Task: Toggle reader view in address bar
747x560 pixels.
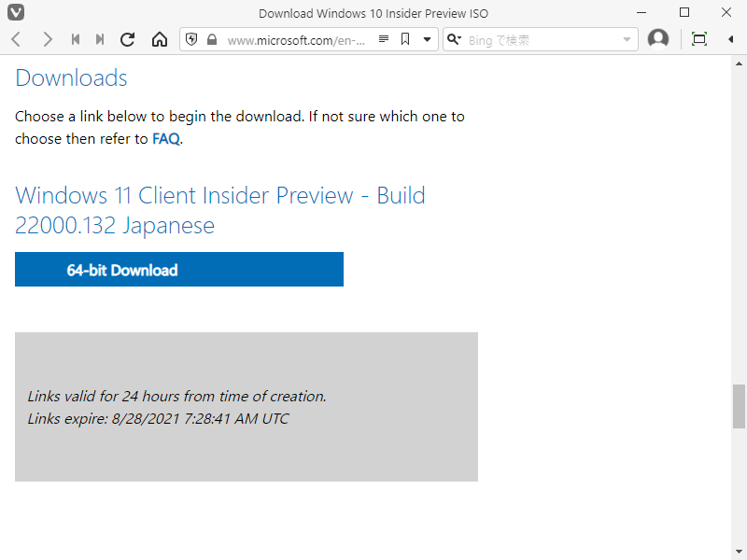Action: tap(384, 39)
